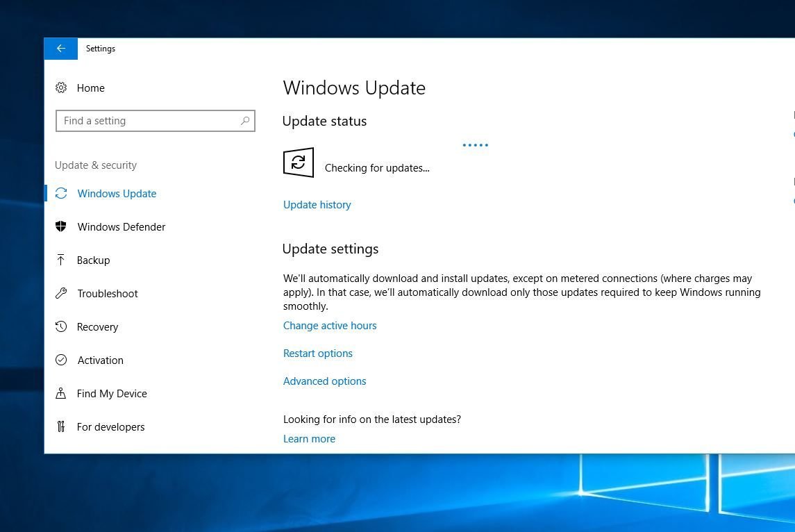Open the Advanced options link

coord(324,381)
